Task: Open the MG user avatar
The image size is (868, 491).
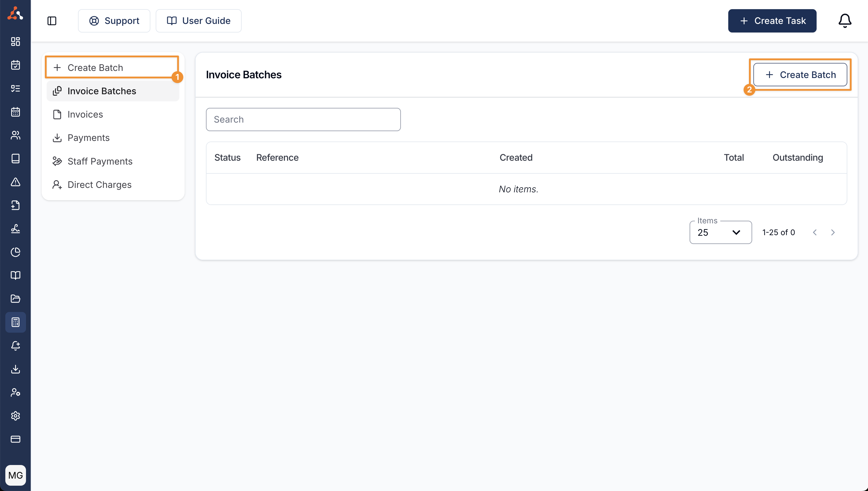Action: click(x=16, y=475)
